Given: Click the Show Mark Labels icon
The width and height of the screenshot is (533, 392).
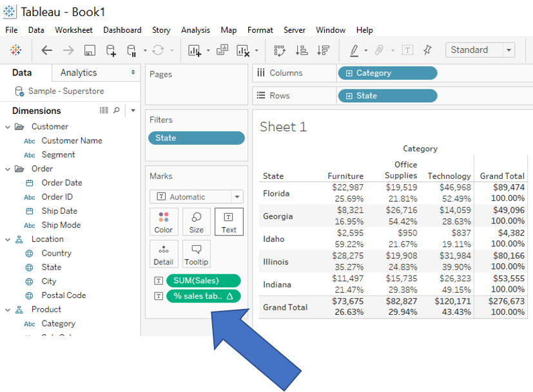Looking at the screenshot, I should click(x=407, y=50).
